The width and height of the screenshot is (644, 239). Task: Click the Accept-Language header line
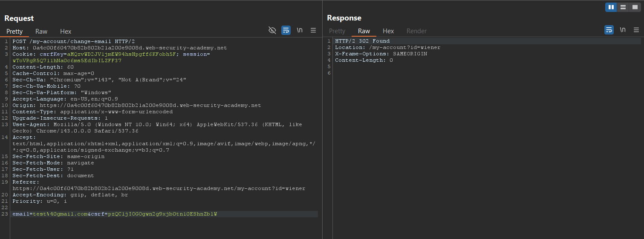tap(65, 99)
